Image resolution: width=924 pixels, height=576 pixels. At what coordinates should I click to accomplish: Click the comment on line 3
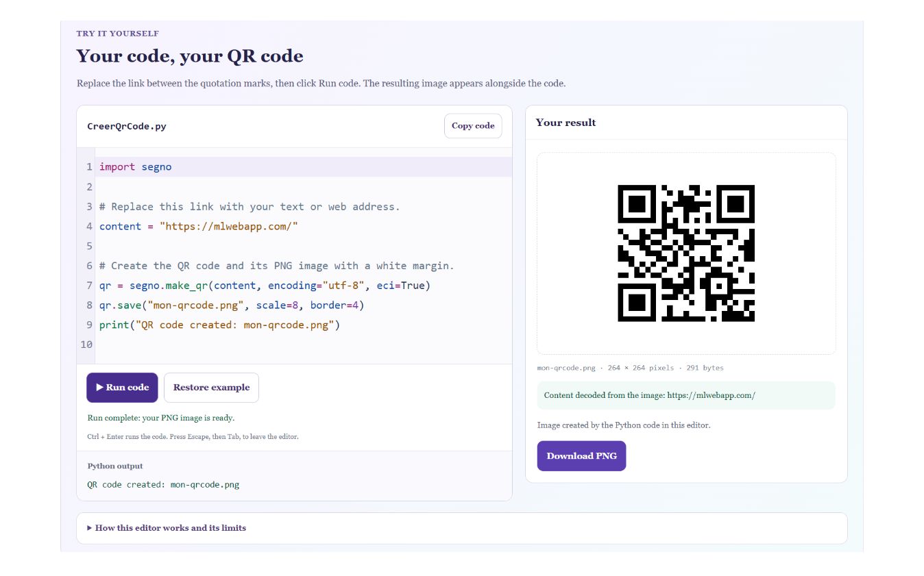pos(250,207)
